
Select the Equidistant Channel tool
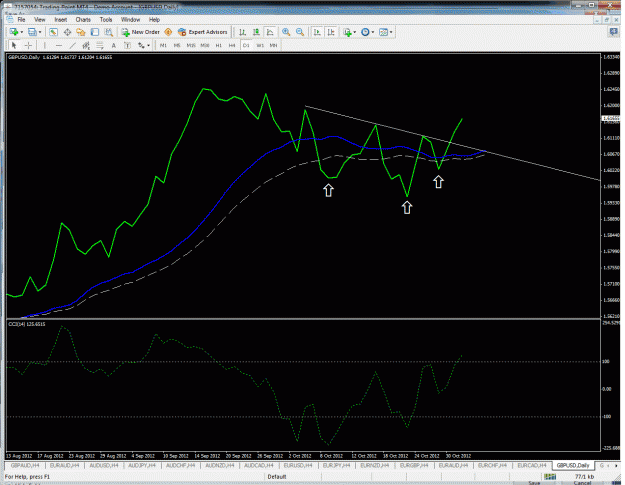[x=86, y=45]
